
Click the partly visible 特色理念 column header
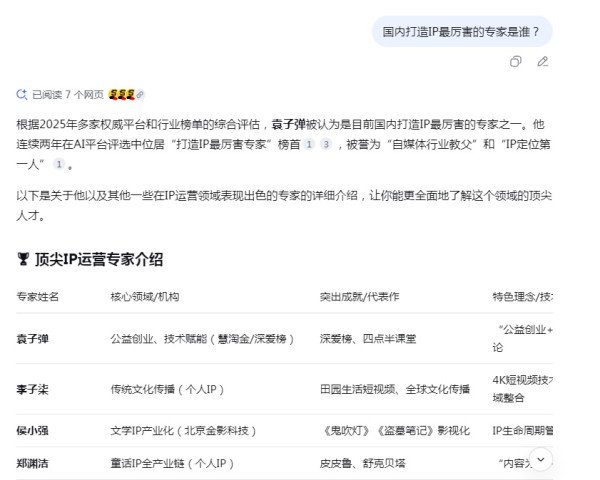coord(522,297)
